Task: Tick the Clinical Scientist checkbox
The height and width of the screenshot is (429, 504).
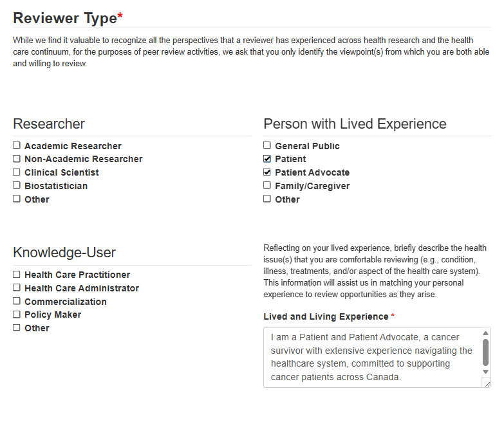Action: [x=17, y=172]
